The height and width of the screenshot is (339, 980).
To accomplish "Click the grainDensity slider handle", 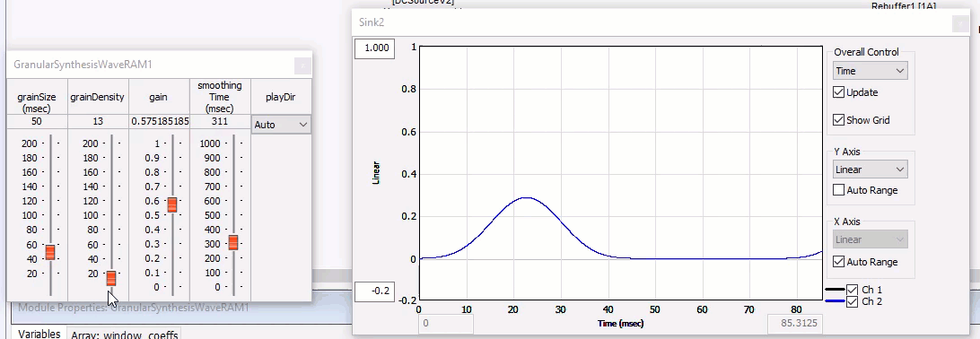I will click(110, 278).
